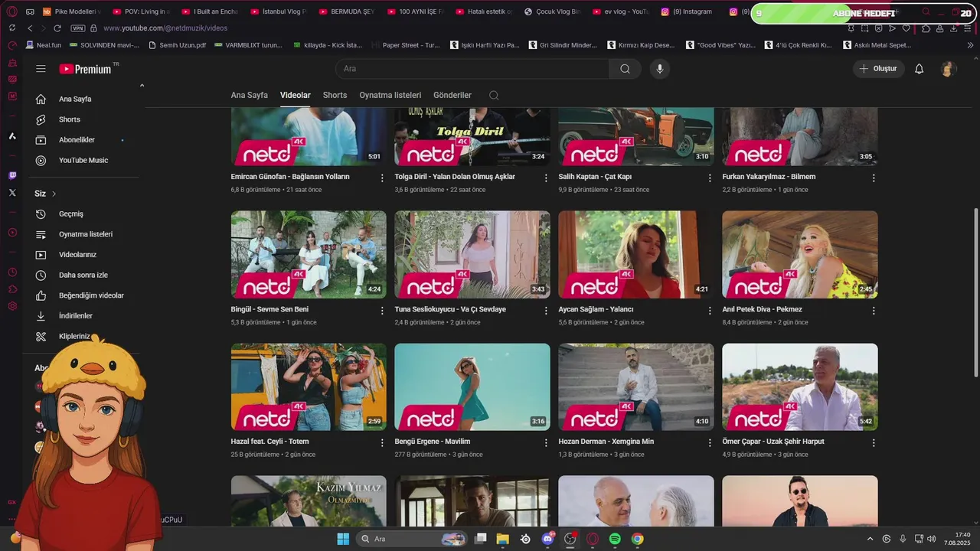Open Furkan Yakaryılmaz - Bilmem title
The image size is (980, 551).
[769, 177]
